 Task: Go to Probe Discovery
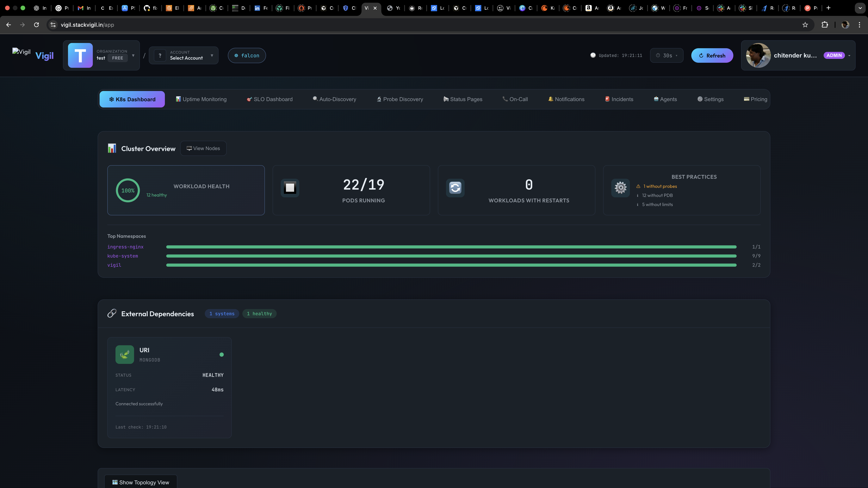point(400,99)
